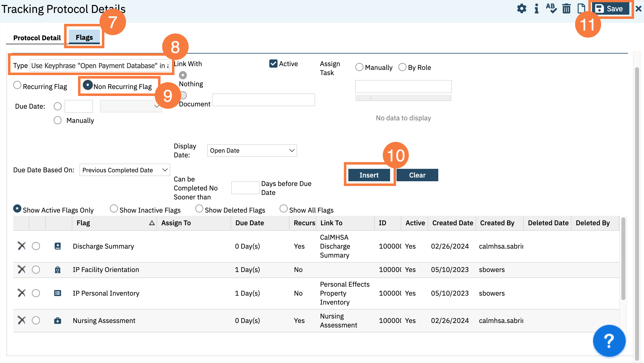The image size is (644, 363).
Task: Delete the IP Facility Orientation flag row
Action: 22,270
